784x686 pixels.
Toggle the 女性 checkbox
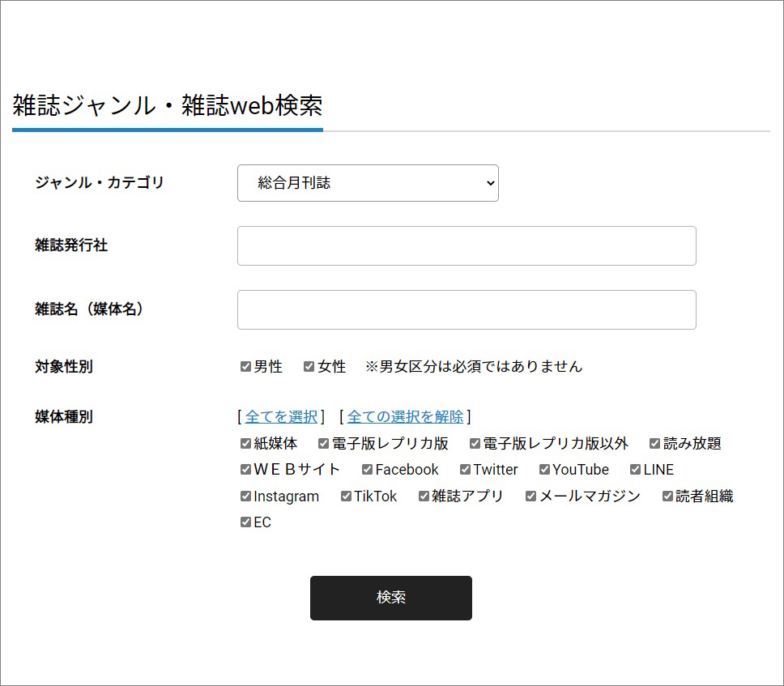coord(309,367)
